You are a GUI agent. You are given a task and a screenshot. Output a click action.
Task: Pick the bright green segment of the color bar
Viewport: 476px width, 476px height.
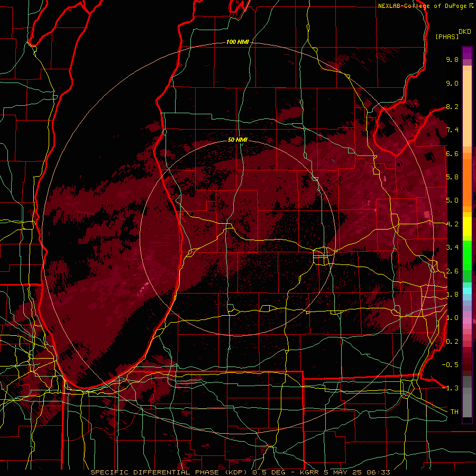pos(467,255)
